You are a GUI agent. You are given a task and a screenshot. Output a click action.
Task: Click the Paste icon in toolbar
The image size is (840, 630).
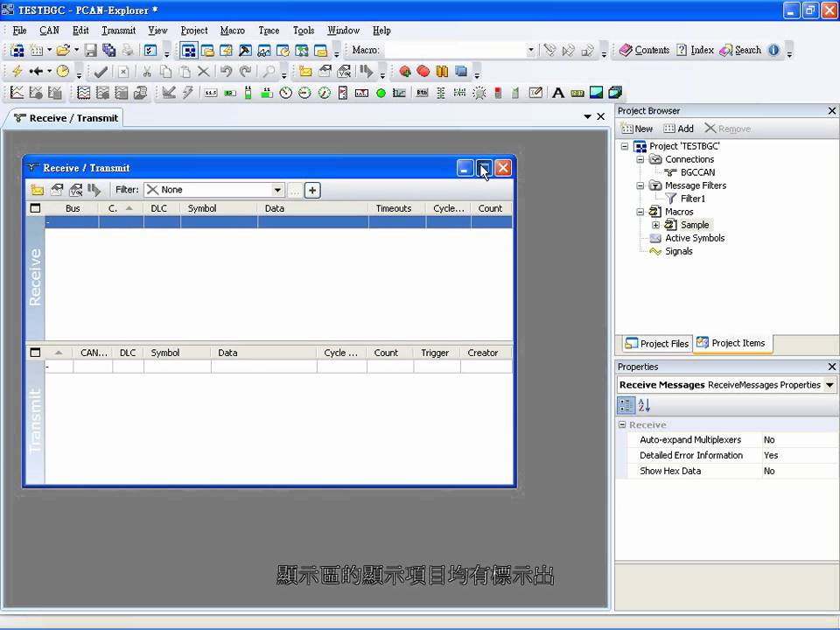(x=185, y=71)
